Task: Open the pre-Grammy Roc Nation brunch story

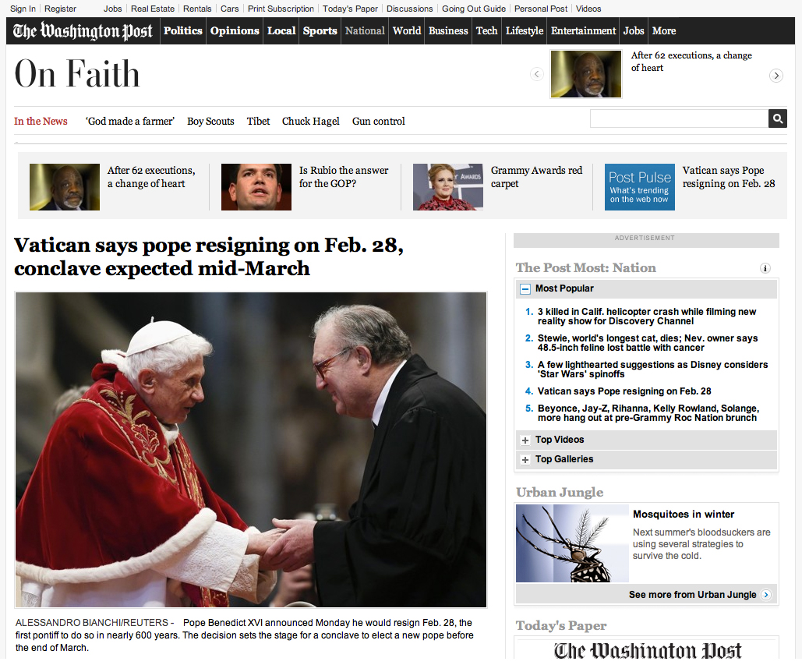Action: tap(648, 413)
